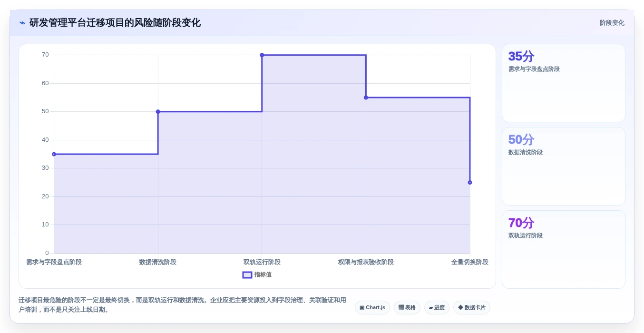644x333 pixels.
Task: Click the 阶段变化 label in header
Action: [x=612, y=23]
